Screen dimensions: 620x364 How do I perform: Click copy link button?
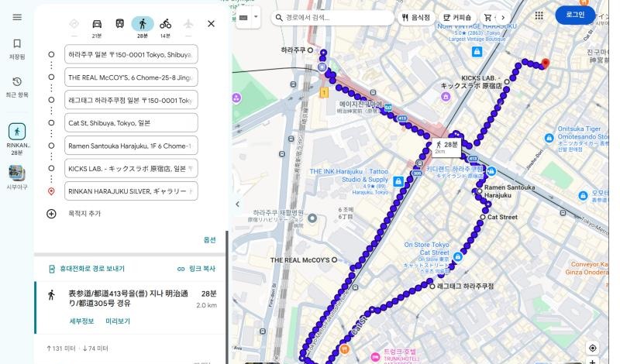197,269
